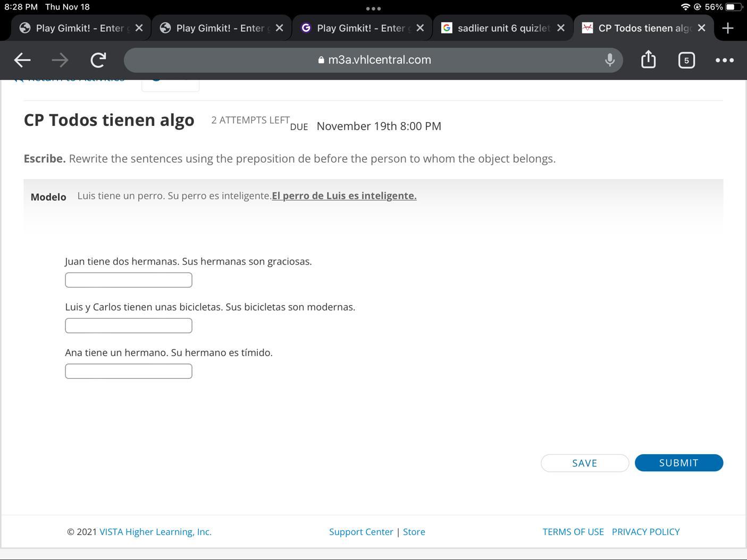The image size is (747, 560).
Task: Click the answer field for Juan's hermanas
Action: (129, 280)
